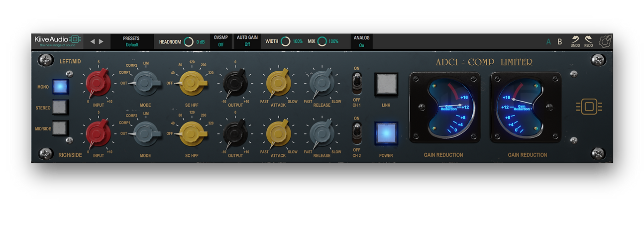Toggle the Link button
The width and height of the screenshot is (644, 249).
pyautogui.click(x=386, y=85)
